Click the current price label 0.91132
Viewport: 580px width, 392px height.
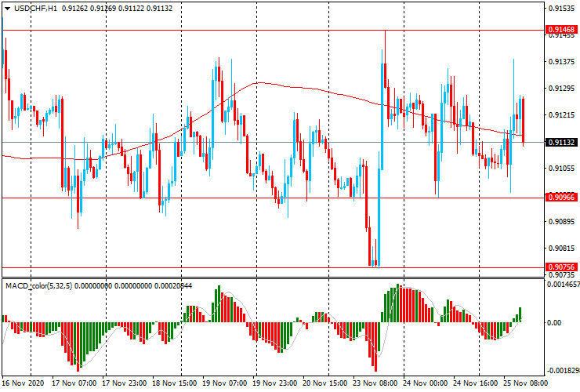click(563, 143)
